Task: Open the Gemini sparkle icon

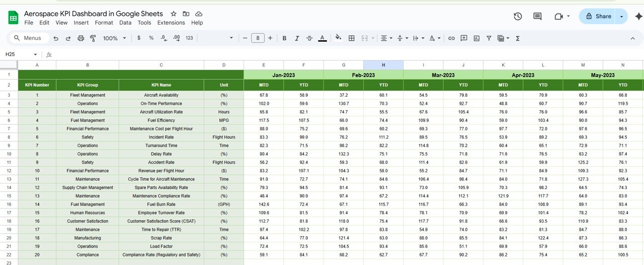Action: click(639, 16)
